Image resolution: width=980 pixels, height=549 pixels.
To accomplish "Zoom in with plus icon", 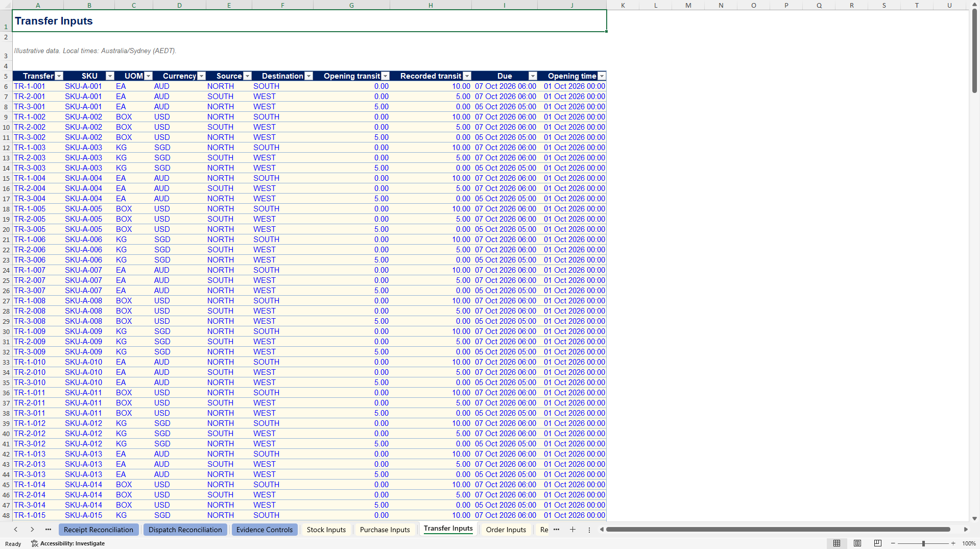I will 953,543.
